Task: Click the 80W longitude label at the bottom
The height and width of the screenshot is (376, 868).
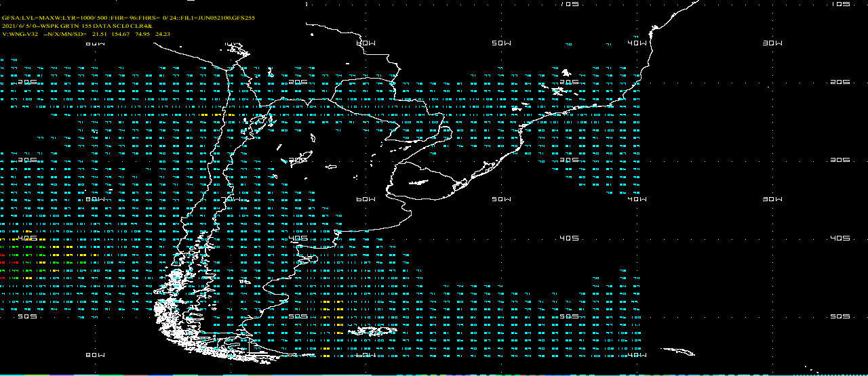Action: [x=95, y=355]
